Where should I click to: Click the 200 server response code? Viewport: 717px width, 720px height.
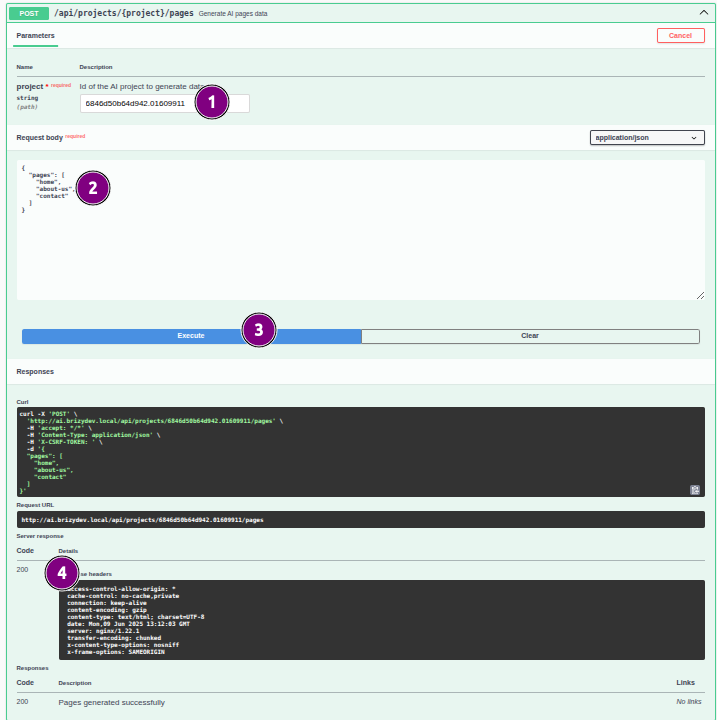(23, 569)
